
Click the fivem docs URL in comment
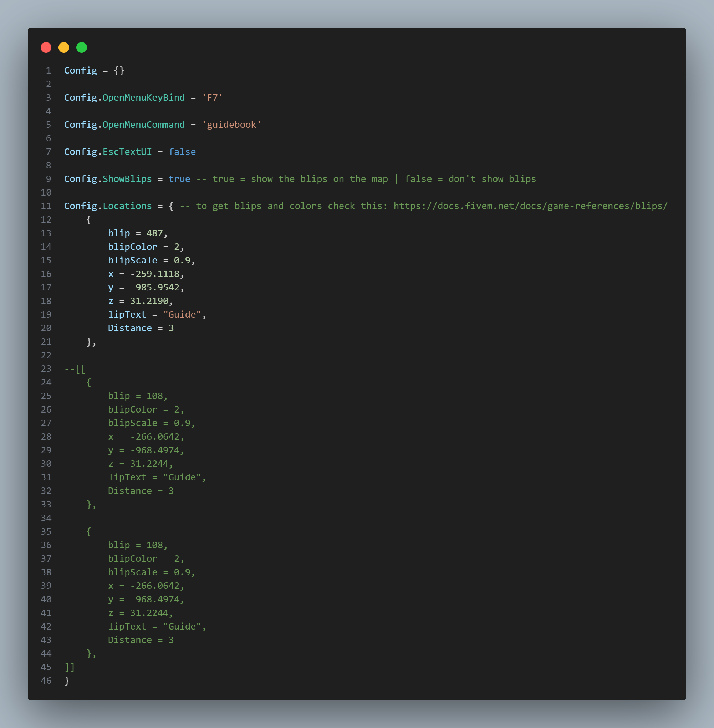tap(530, 206)
